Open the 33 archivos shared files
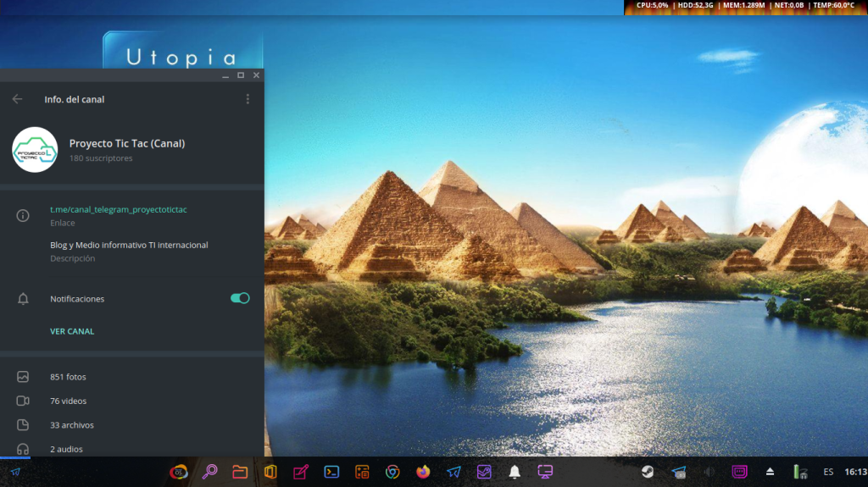Image resolution: width=868 pixels, height=487 pixels. 71,425
